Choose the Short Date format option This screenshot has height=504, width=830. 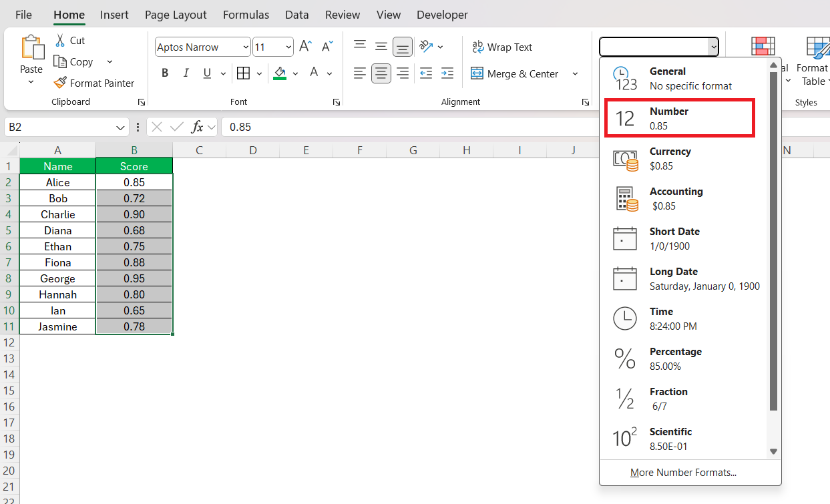point(684,238)
